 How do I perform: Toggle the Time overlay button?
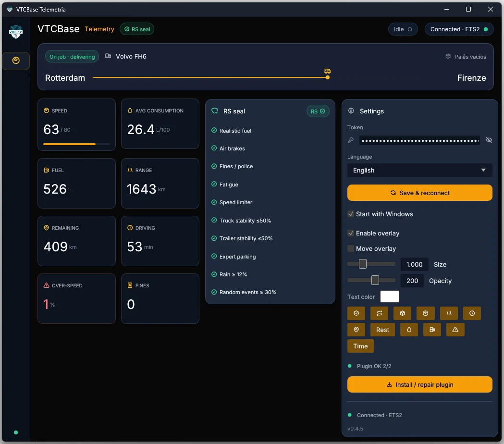point(360,346)
